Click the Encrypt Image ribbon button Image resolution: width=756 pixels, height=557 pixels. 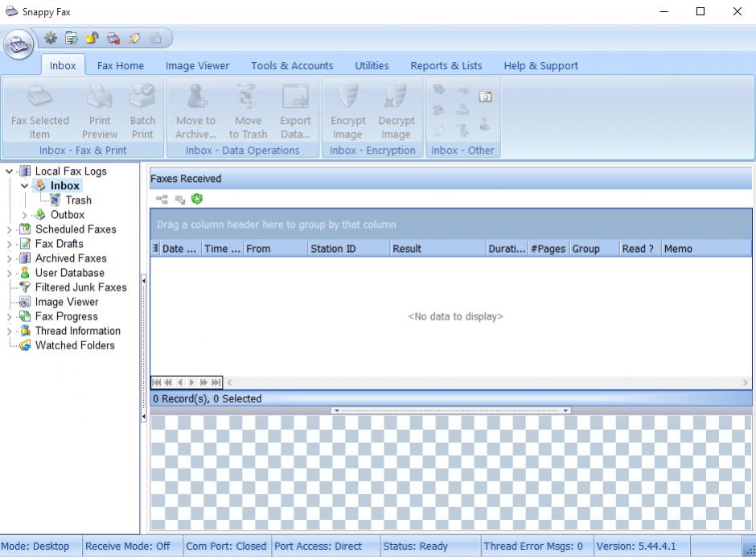[347, 111]
